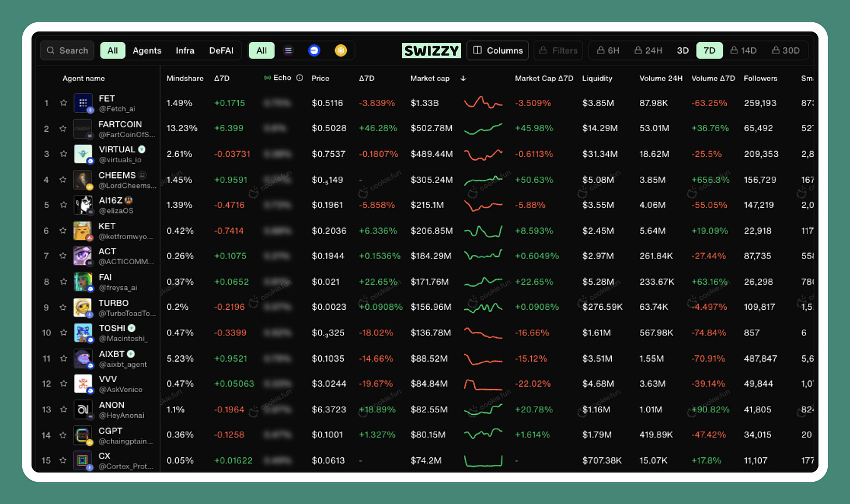Open the FAI agent avatar
This screenshot has height=504, width=850.
[x=83, y=281]
